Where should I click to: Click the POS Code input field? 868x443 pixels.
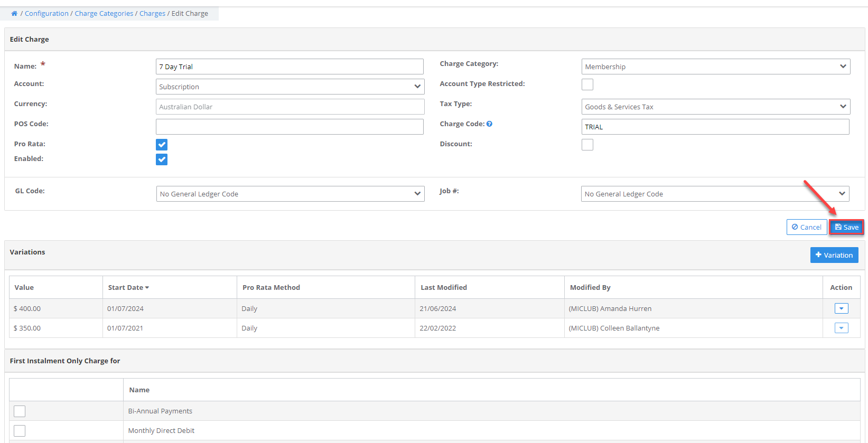290,127
